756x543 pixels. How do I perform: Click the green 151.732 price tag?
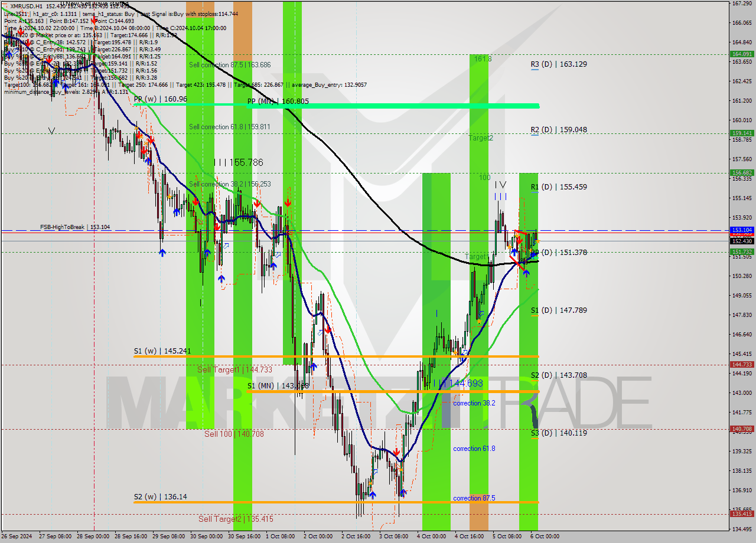tap(742, 251)
